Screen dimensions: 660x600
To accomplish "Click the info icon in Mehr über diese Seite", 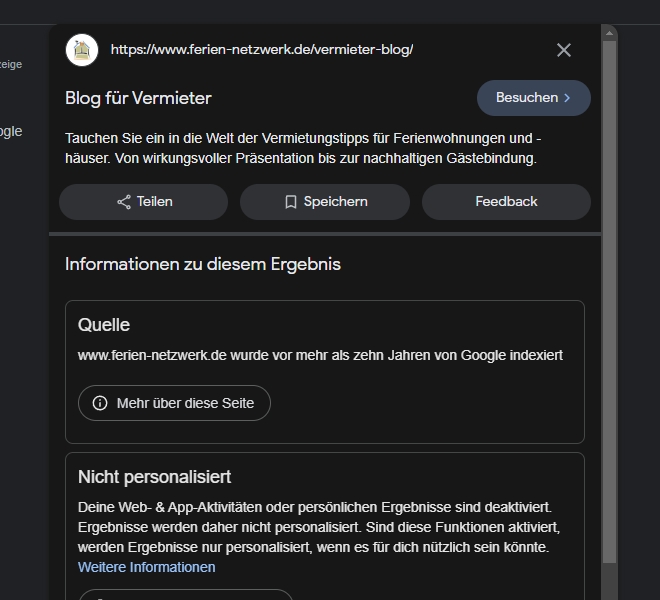I will coord(100,403).
